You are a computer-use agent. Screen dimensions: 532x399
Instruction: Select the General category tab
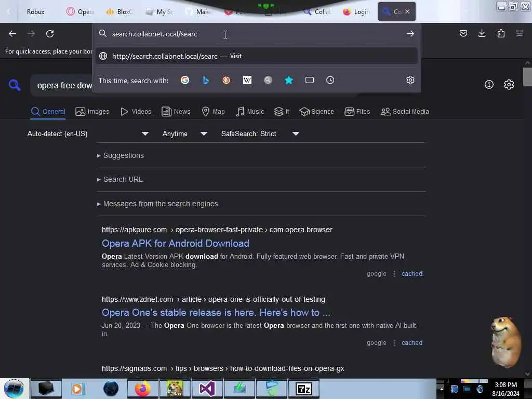point(48,112)
